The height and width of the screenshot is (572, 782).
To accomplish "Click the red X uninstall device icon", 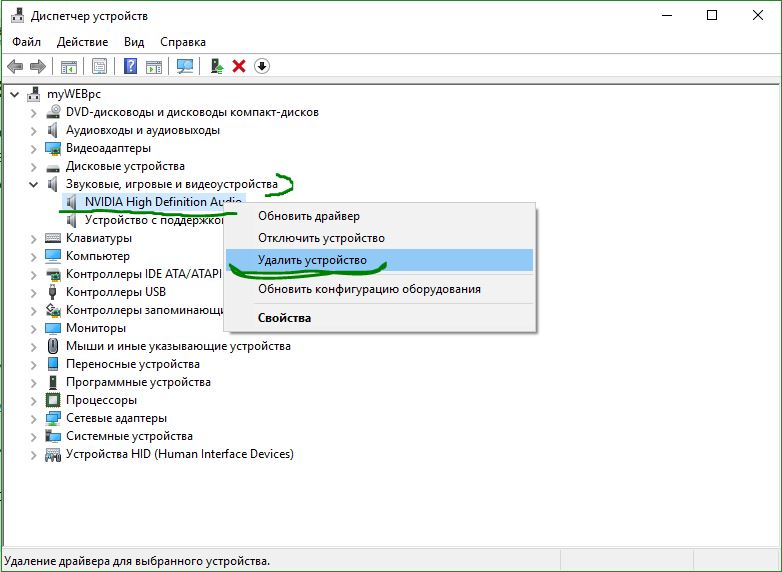I will 239,66.
